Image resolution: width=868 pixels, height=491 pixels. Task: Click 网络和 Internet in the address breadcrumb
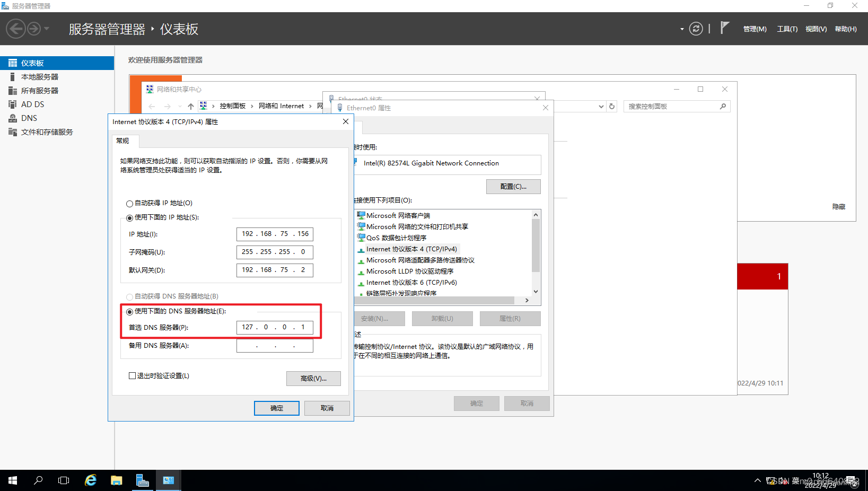[x=281, y=106]
